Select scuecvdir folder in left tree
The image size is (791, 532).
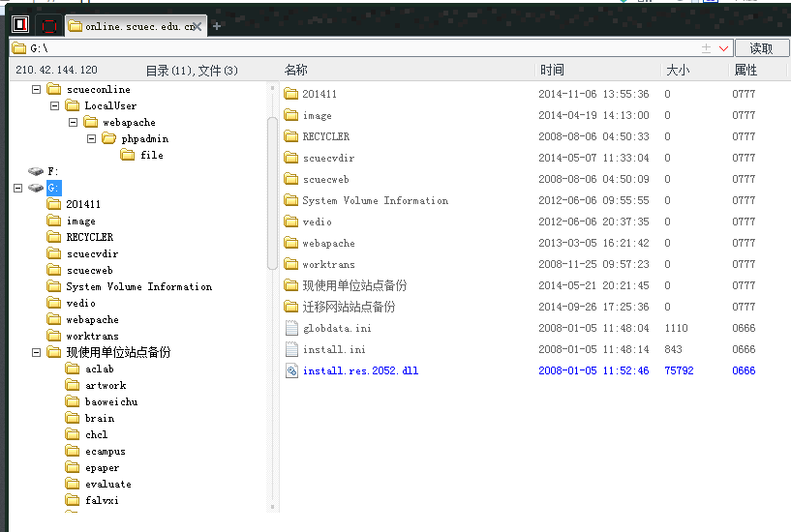click(82, 253)
